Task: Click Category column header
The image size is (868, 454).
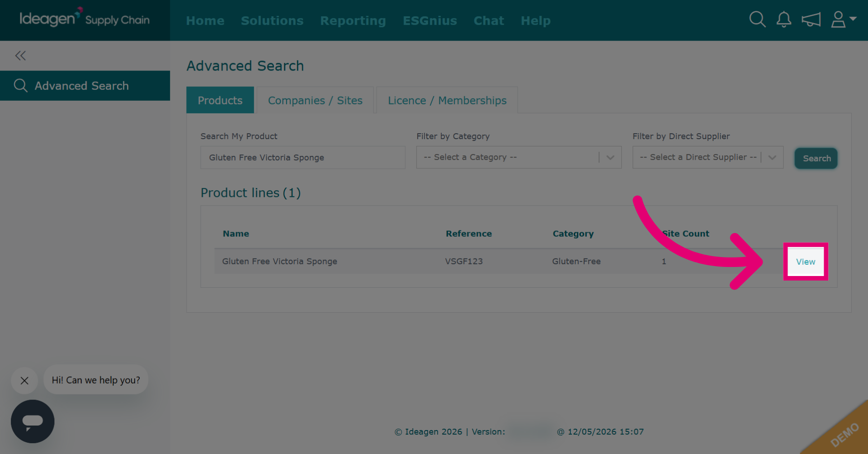Action: 573,234
